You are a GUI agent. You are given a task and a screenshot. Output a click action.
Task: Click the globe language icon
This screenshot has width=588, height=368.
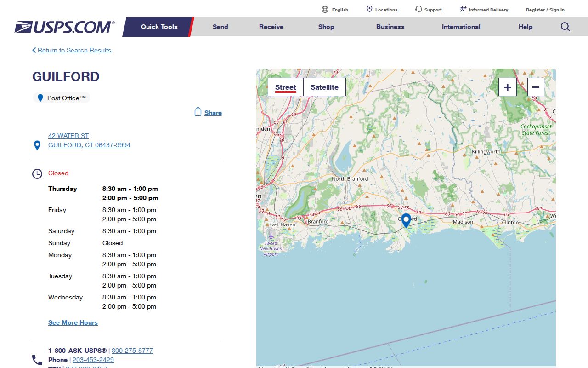(x=325, y=10)
